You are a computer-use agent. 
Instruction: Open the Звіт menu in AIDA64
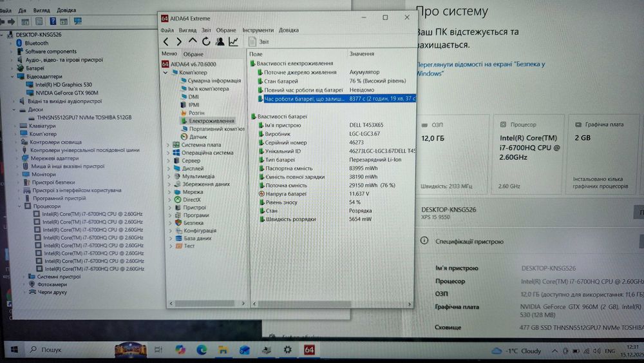click(206, 30)
